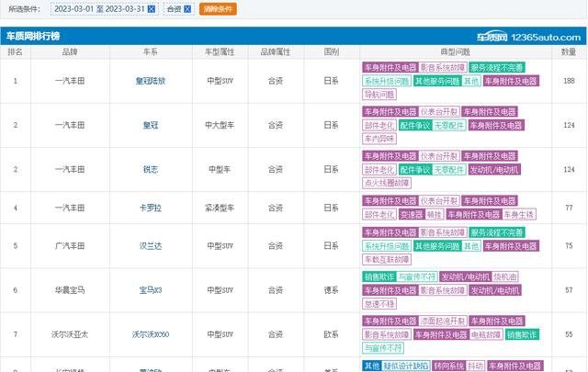588x372 pixels.
Task: Remove the 合资 filter condition
Action: [187, 9]
